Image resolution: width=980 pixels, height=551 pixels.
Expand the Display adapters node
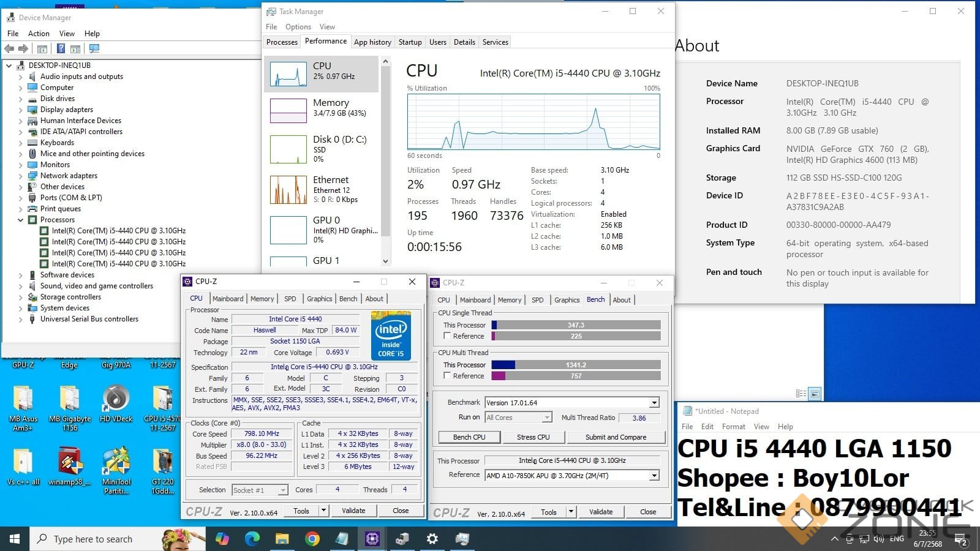pos(20,110)
